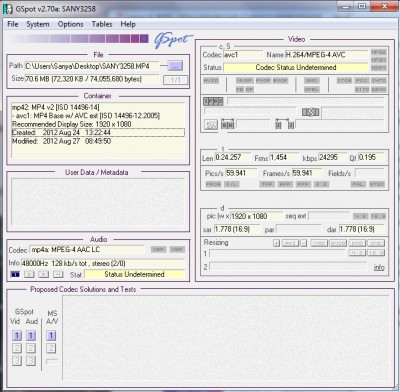Screen dimensions: 400x392
Task: Select GSpot Vid test button 2
Action: [x=17, y=348]
